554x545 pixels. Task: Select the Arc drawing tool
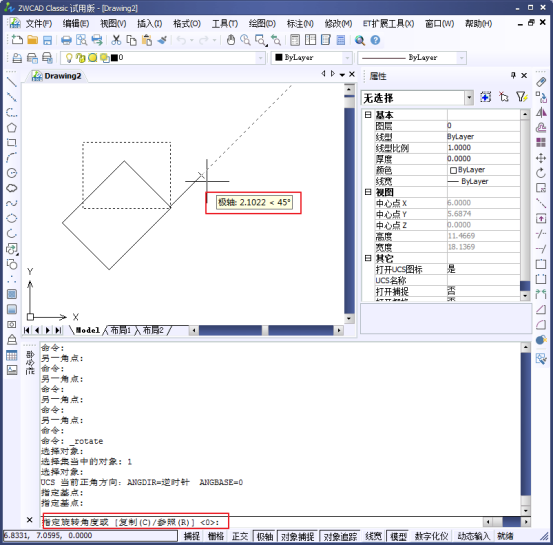click(12, 158)
